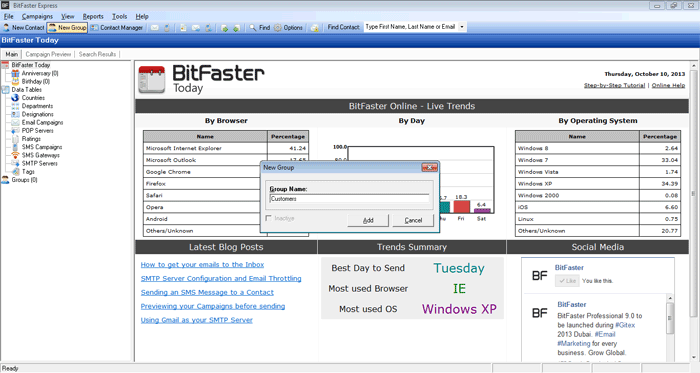Select Anniversary item in sidebar
This screenshot has height=373, width=700.
point(40,73)
